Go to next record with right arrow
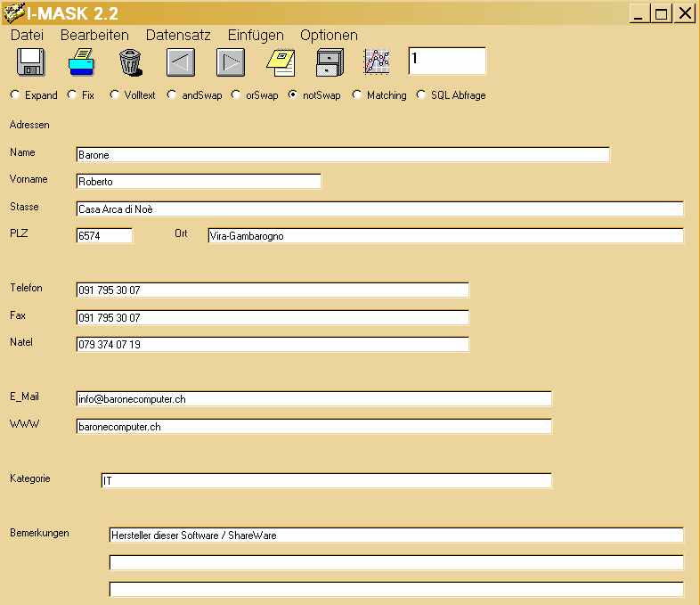The width and height of the screenshot is (700, 605). (231, 62)
